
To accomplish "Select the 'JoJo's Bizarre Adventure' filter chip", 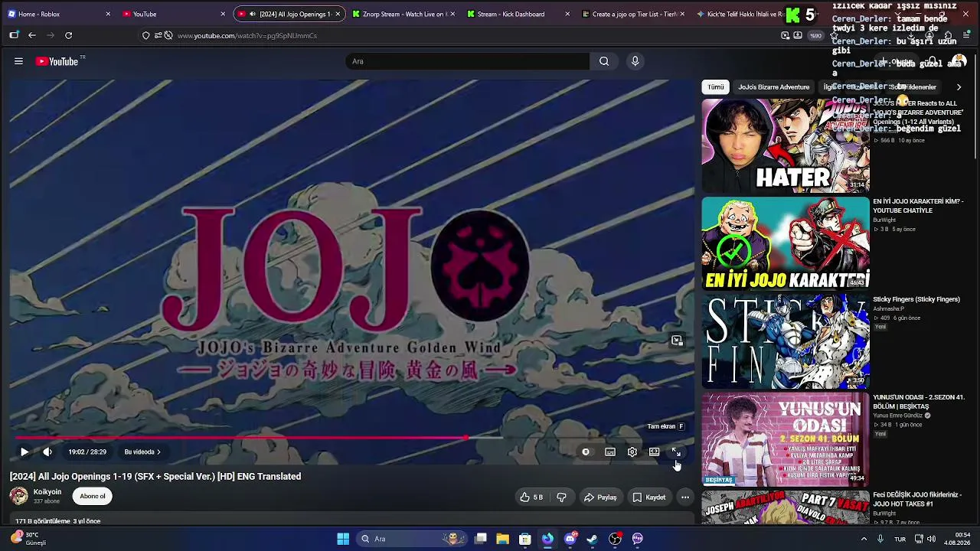I will pos(773,87).
